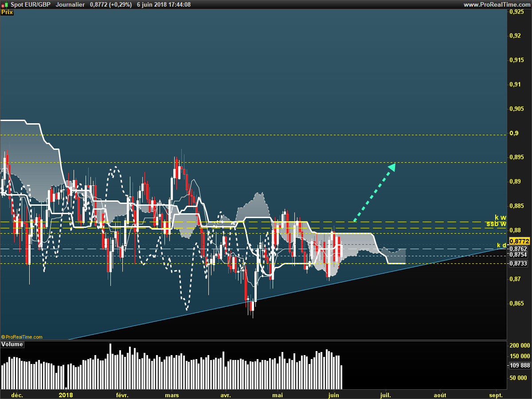
Task: Click the juil. month marker on the timeline
Action: click(x=386, y=395)
